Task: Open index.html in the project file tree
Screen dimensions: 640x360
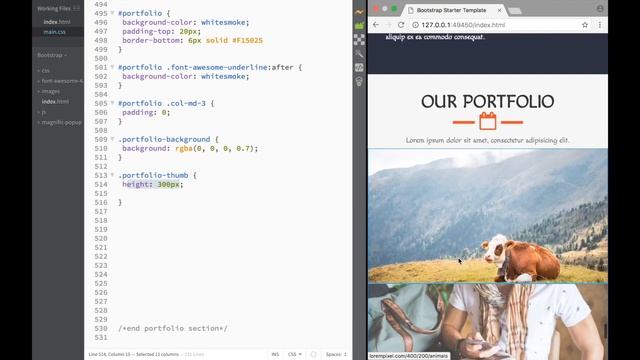Action: 55,101
